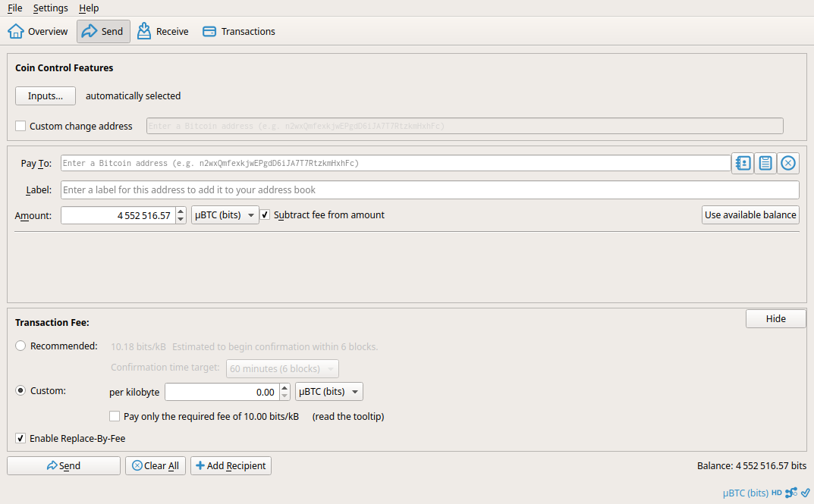Click the '10.18 bits/kB' recommended fee text
The width and height of the screenshot is (814, 504).
tap(138, 347)
